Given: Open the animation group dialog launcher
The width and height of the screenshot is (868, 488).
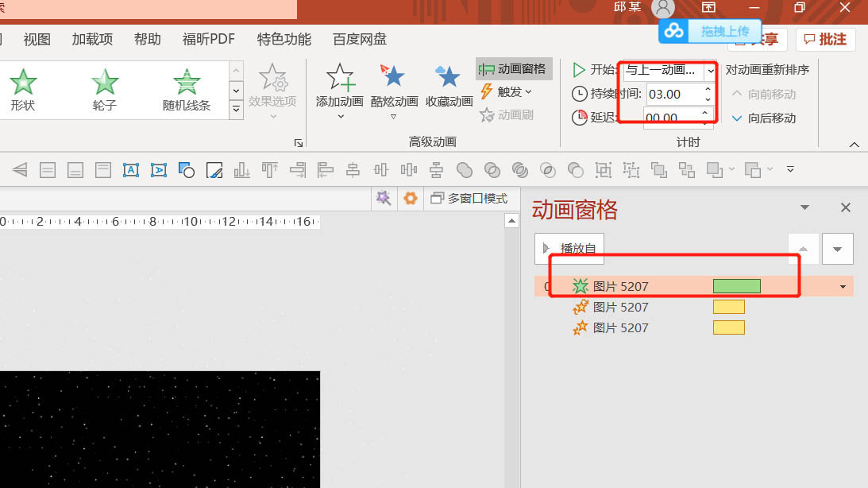Looking at the screenshot, I should pyautogui.click(x=299, y=144).
